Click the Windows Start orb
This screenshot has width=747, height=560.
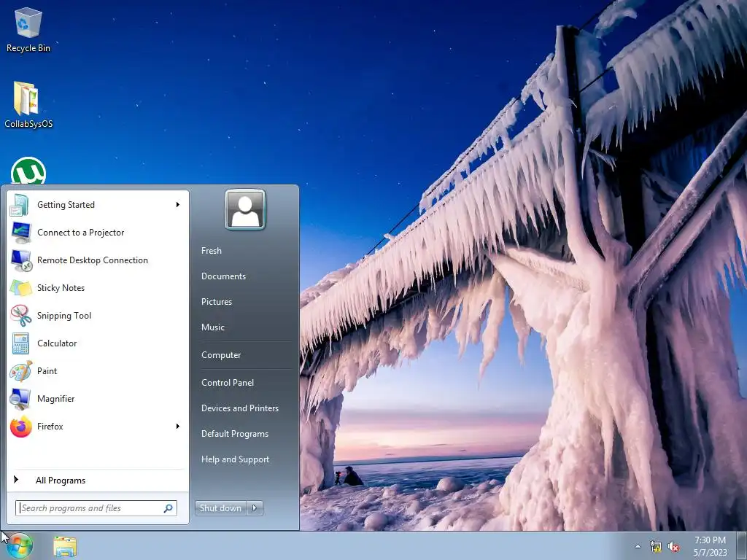19,545
